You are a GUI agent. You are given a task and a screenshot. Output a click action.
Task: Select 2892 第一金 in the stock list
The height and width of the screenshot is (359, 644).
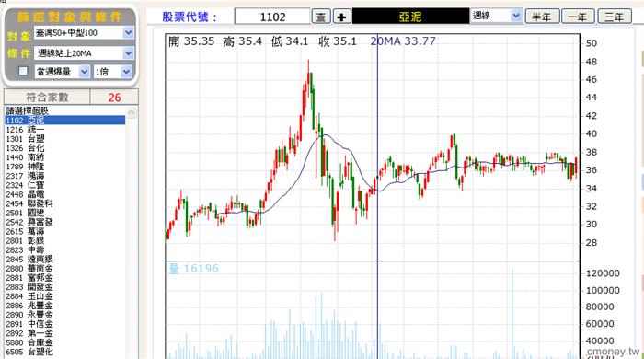(65, 333)
